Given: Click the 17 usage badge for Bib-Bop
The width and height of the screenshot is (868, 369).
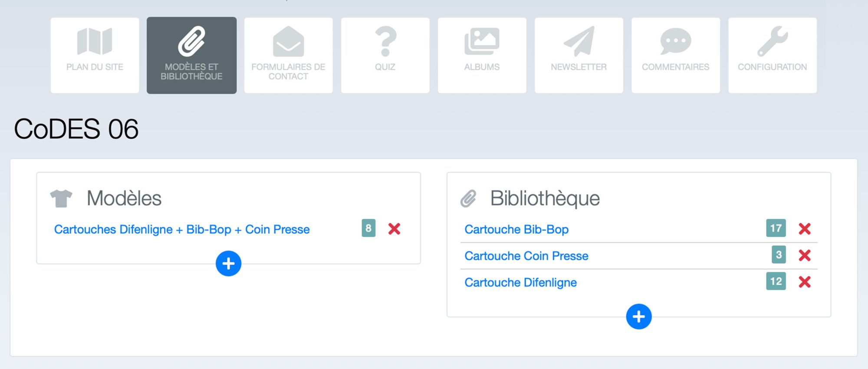Looking at the screenshot, I should [x=776, y=228].
